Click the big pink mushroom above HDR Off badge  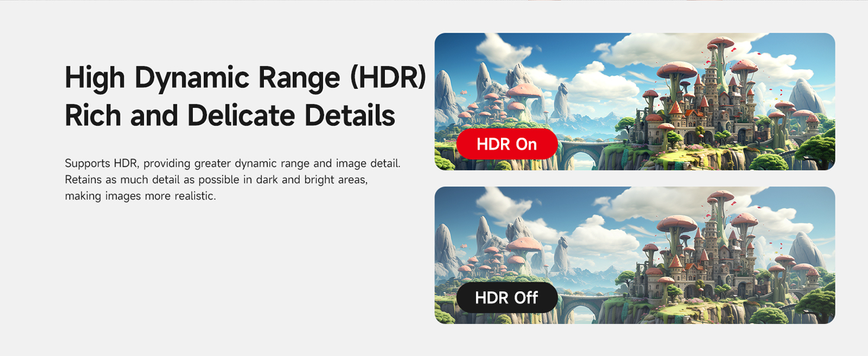tap(524, 247)
